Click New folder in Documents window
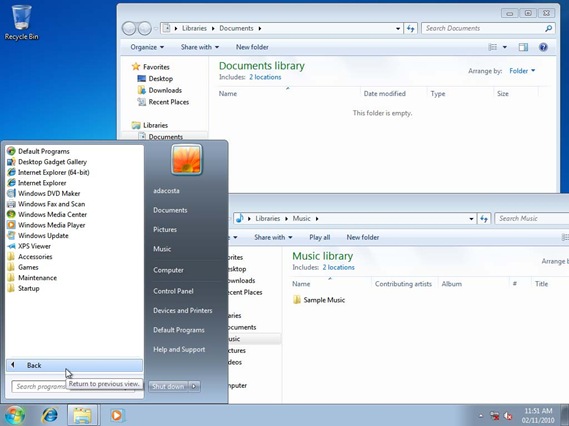The height and width of the screenshot is (426, 569). [x=252, y=47]
